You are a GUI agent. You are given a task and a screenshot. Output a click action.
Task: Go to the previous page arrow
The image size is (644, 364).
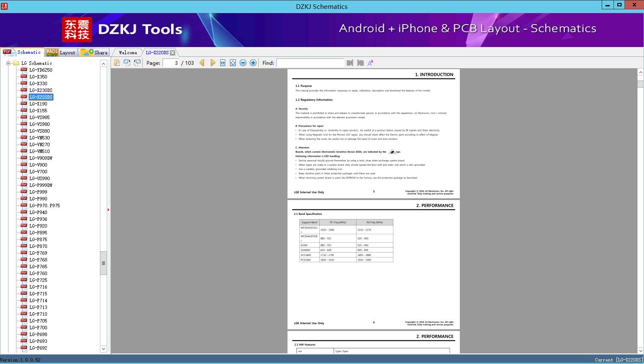202,63
